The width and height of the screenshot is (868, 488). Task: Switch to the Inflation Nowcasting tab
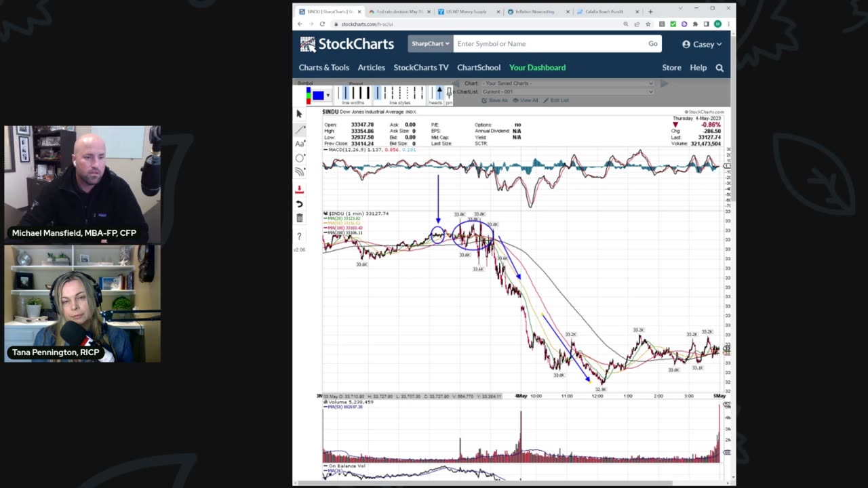538,12
